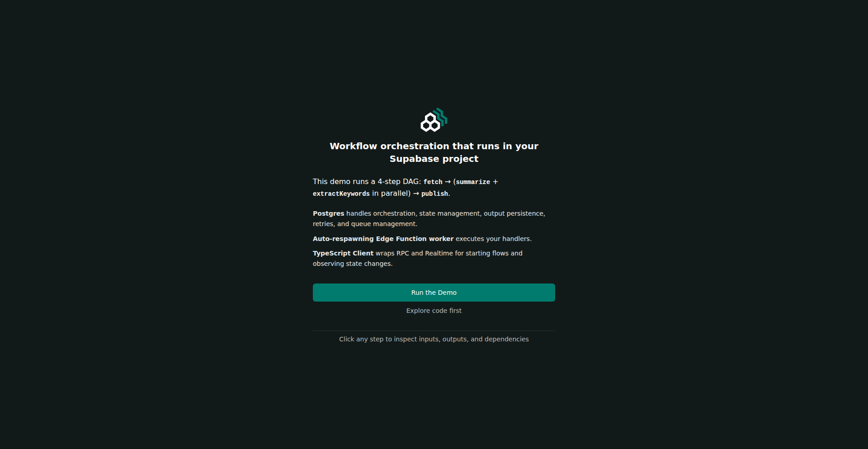Click the extractKeywords code term
The height and width of the screenshot is (449, 868).
pyautogui.click(x=341, y=194)
